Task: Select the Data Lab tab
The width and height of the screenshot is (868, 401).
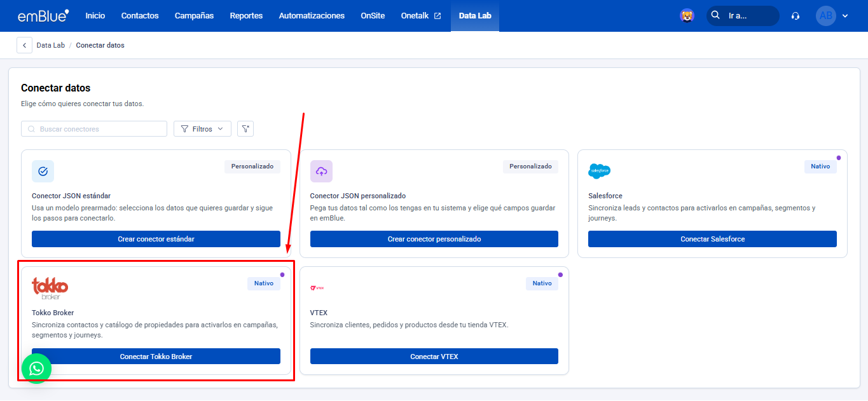Action: 475,16
